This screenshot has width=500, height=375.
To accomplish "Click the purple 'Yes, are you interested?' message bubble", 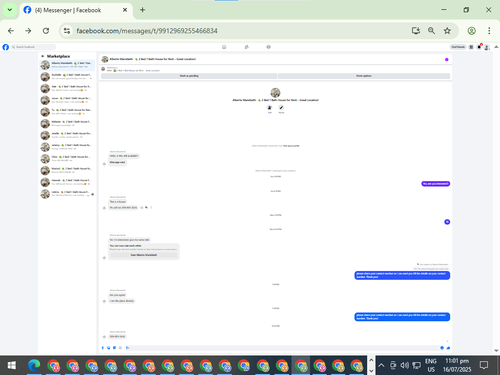I will click(x=436, y=184).
